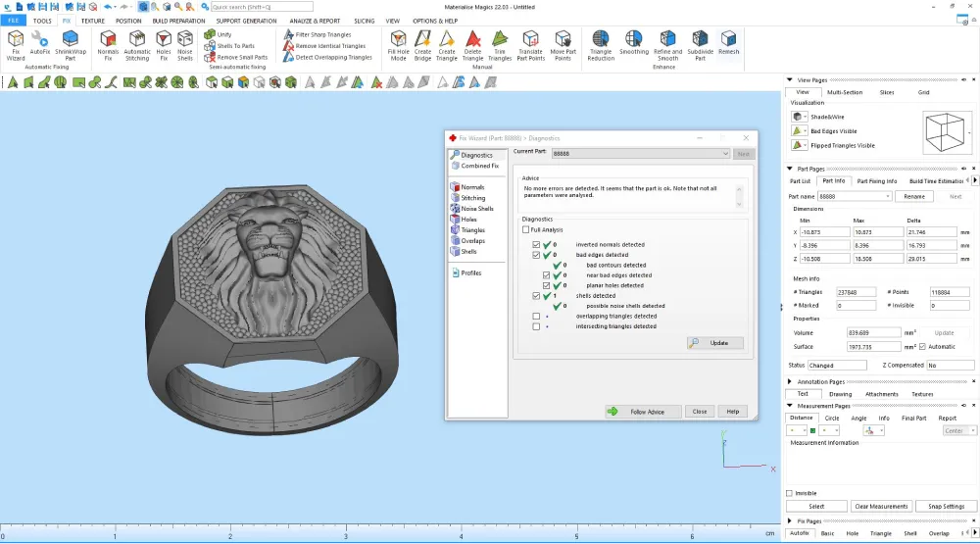Select the ShrinkWrap Part icon
The width and height of the screenshot is (980, 544).
click(70, 46)
